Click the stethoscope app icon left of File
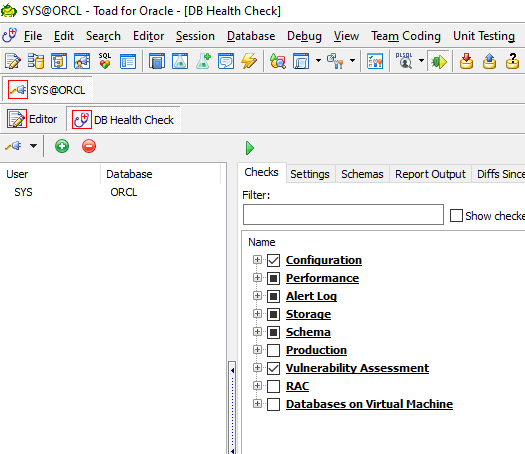The image size is (525, 454). pyautogui.click(x=9, y=35)
